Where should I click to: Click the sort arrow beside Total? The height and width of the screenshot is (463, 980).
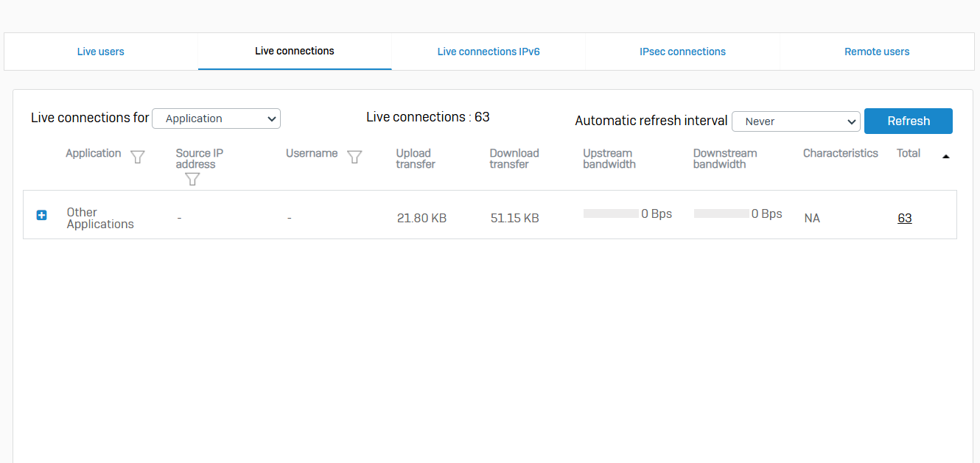click(946, 156)
